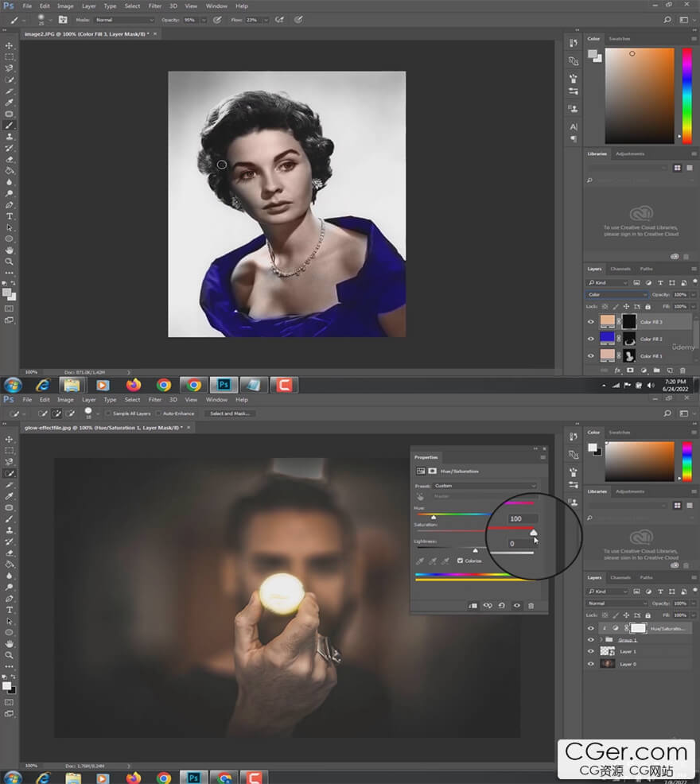Viewport: 700px width, 784px height.
Task: Expand the Group 1 layer in bottom window
Action: pyautogui.click(x=601, y=640)
